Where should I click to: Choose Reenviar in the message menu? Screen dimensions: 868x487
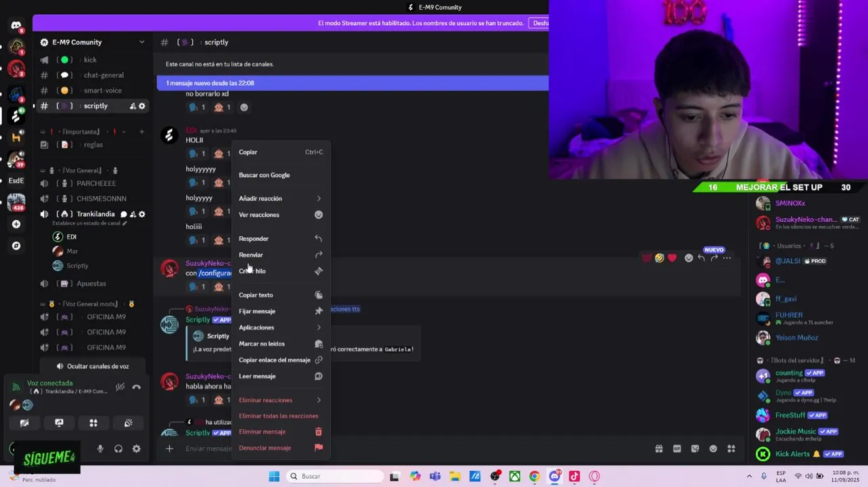[x=281, y=255]
